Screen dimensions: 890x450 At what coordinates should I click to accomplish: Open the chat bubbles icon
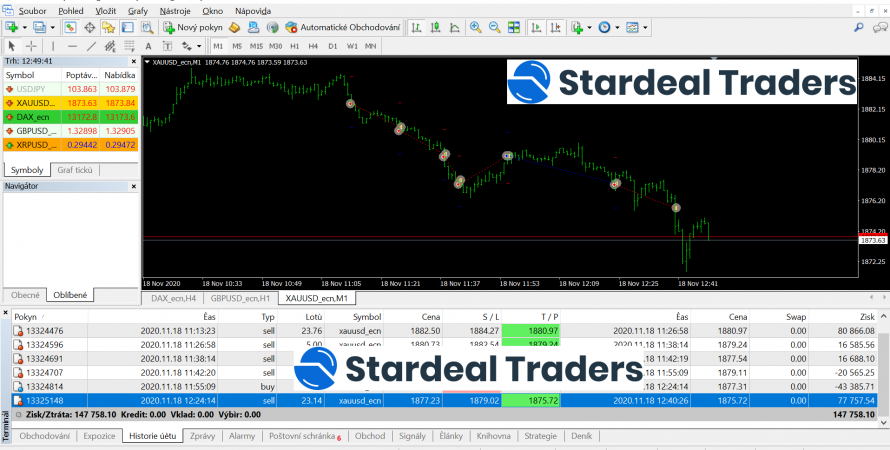tap(878, 27)
